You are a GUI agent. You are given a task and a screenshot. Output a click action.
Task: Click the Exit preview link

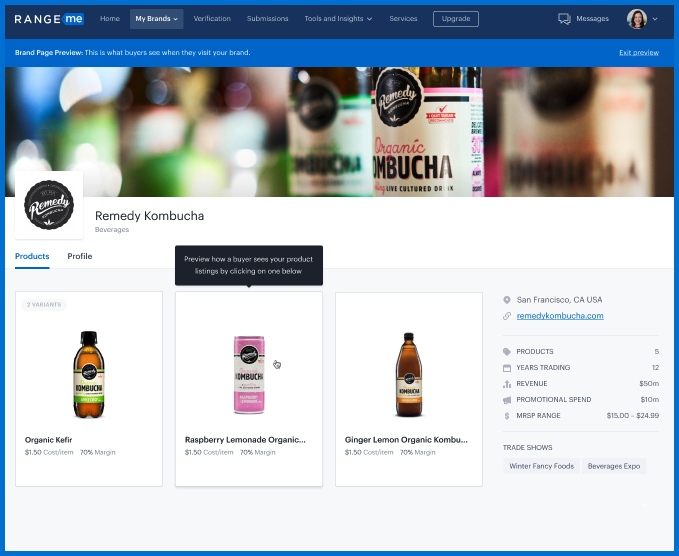click(x=638, y=52)
